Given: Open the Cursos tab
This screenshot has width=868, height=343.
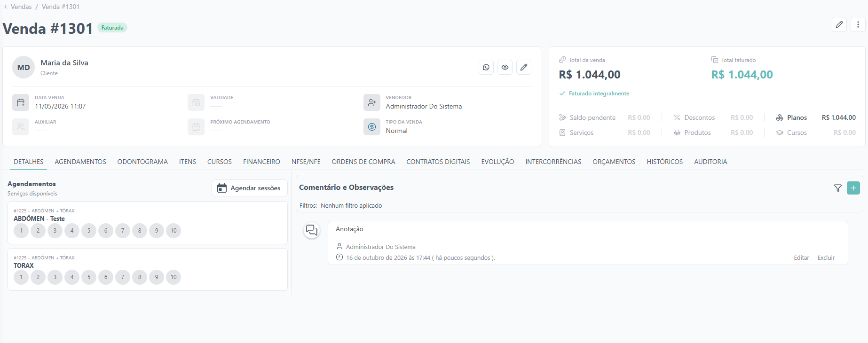Looking at the screenshot, I should [220, 162].
